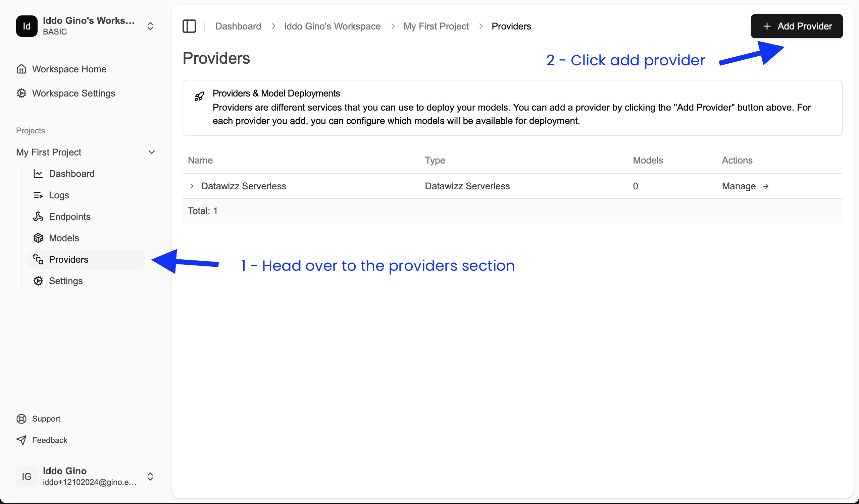Expand the Datawizz Serverless provider row
Image resolution: width=859 pixels, height=504 pixels.
(192, 186)
